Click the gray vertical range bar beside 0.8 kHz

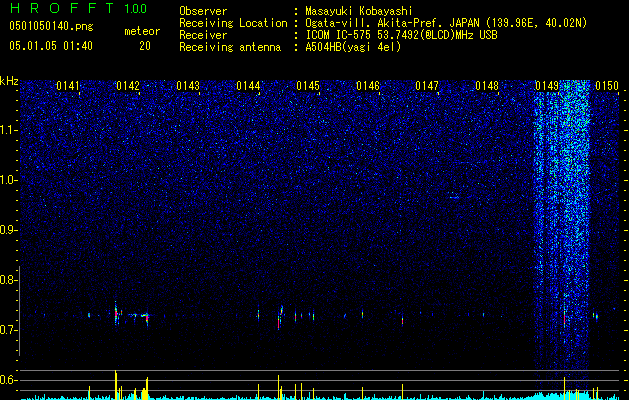click(x=20, y=310)
